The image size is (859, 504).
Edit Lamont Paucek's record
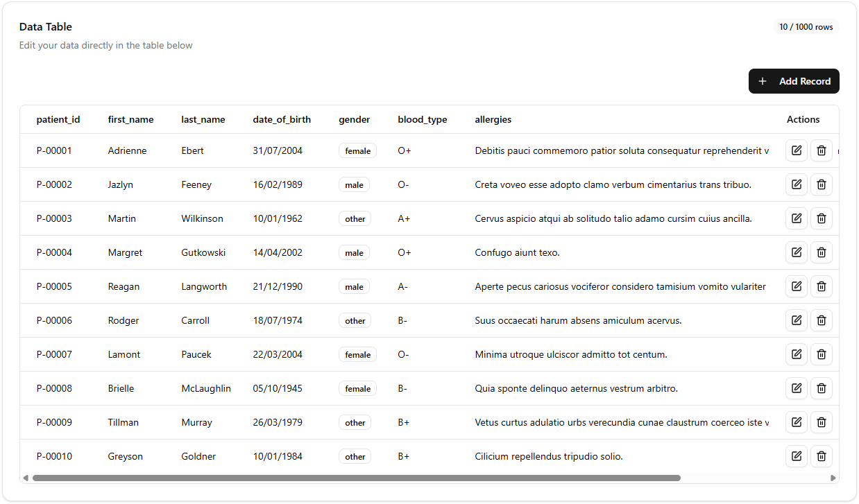pos(796,354)
